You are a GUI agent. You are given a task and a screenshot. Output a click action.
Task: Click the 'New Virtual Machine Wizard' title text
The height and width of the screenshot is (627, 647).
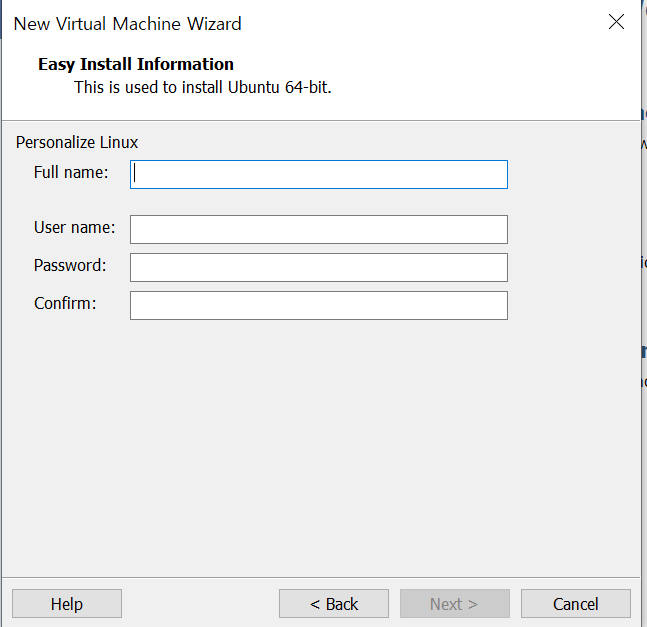[128, 24]
